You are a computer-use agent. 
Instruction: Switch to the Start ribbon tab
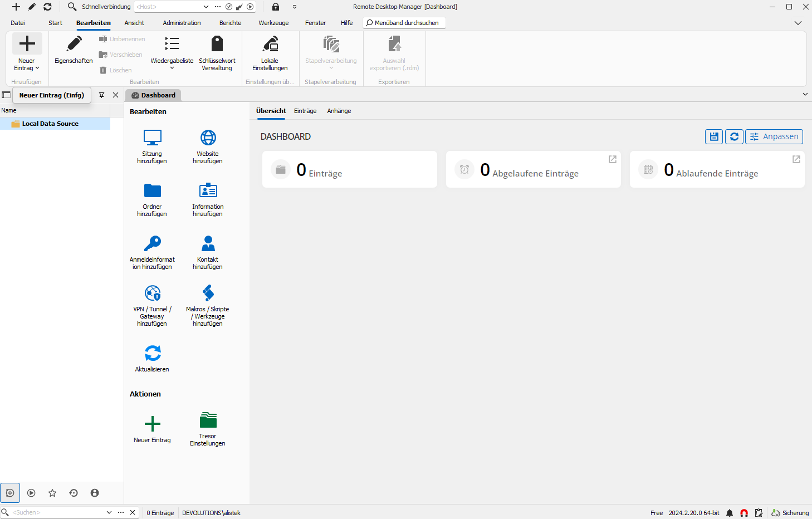(55, 23)
